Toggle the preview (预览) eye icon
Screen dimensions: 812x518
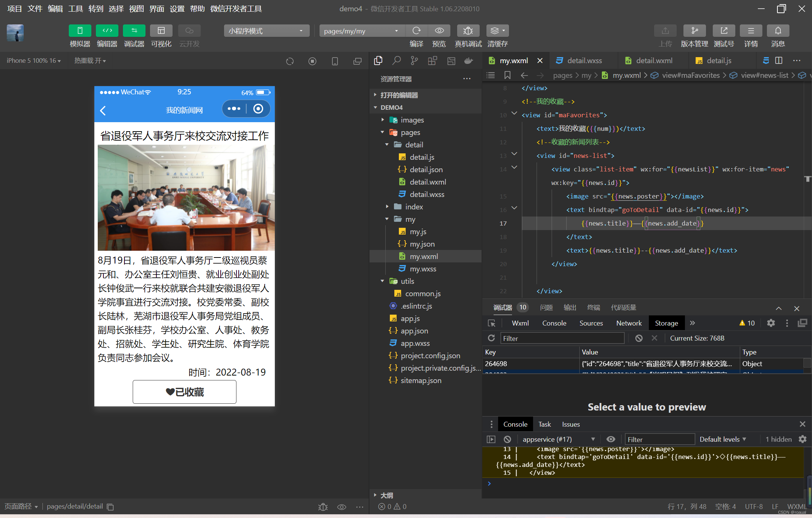click(439, 31)
